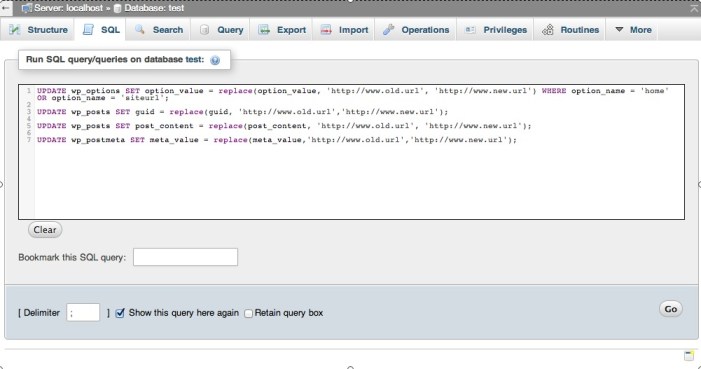The width and height of the screenshot is (701, 369).
Task: Click the More tab triangle arrow
Action: [x=619, y=30]
